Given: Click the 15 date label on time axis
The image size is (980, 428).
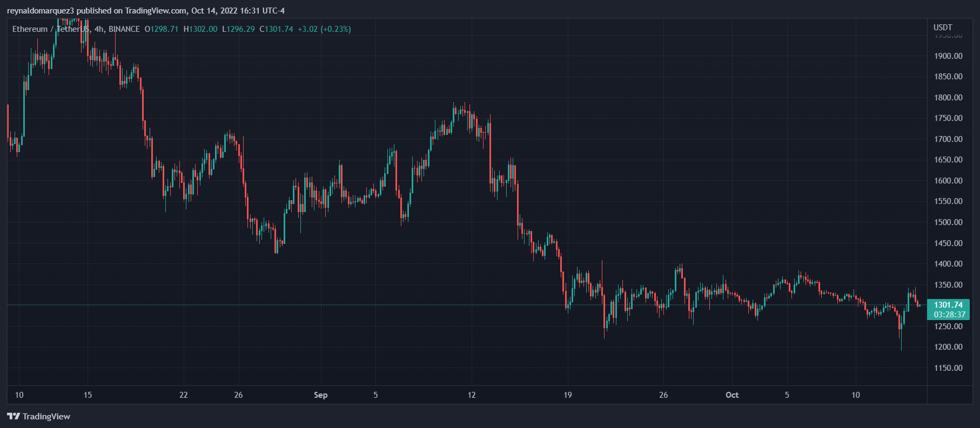Looking at the screenshot, I should click(88, 395).
